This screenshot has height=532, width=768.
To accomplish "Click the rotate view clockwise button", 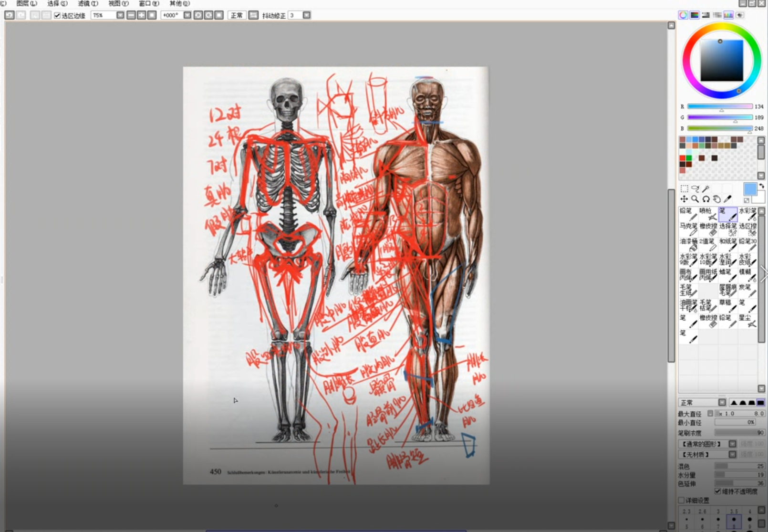I will [208, 15].
